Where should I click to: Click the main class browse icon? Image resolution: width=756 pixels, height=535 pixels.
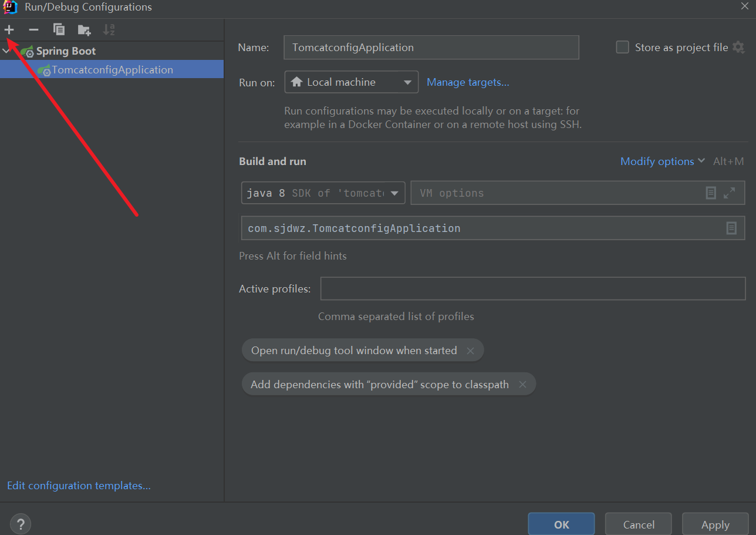(x=731, y=228)
